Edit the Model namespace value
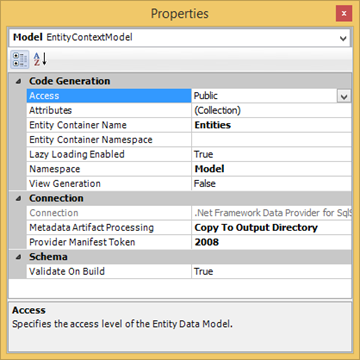This screenshot has width=360, height=360. coord(271,169)
